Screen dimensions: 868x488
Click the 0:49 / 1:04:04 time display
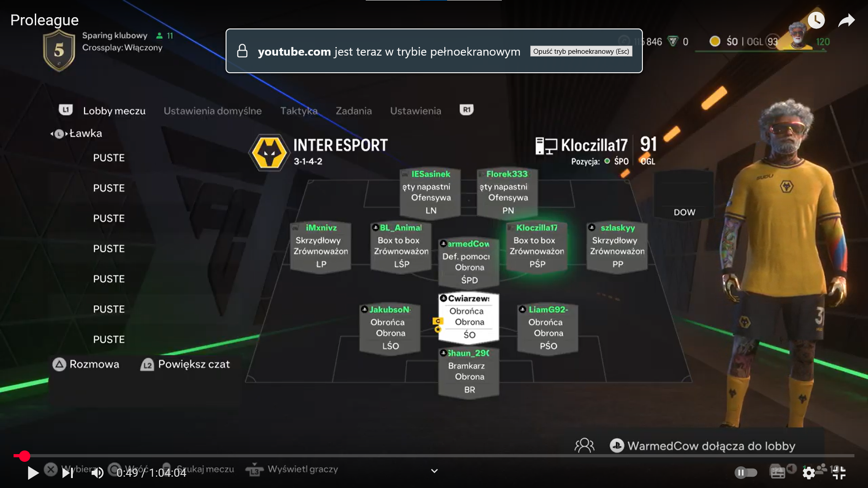(x=151, y=473)
